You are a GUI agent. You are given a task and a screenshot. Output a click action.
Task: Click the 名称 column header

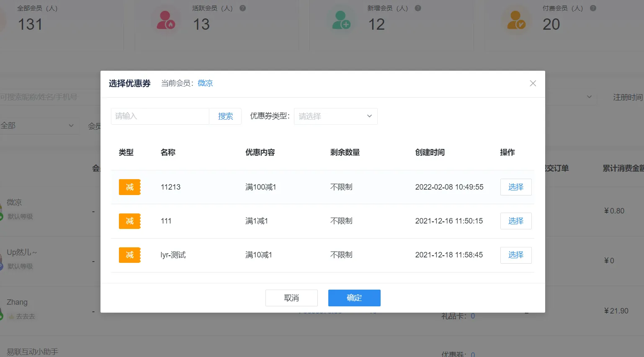(168, 152)
